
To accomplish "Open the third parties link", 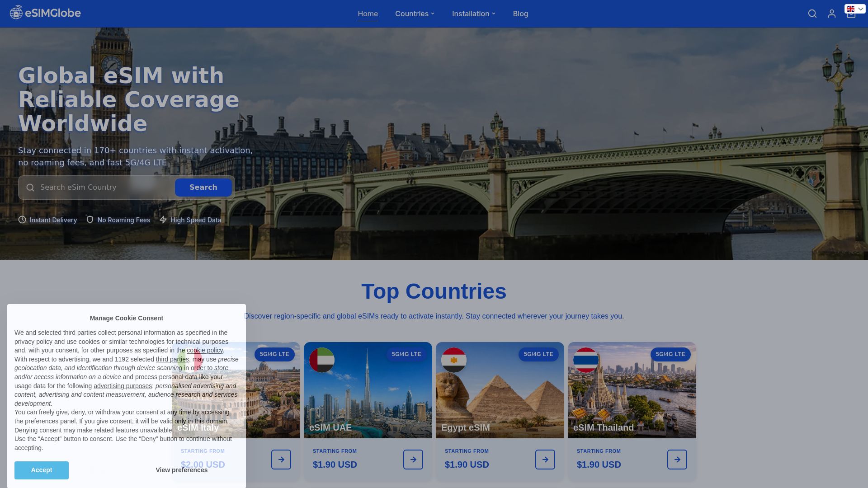I will pyautogui.click(x=172, y=360).
